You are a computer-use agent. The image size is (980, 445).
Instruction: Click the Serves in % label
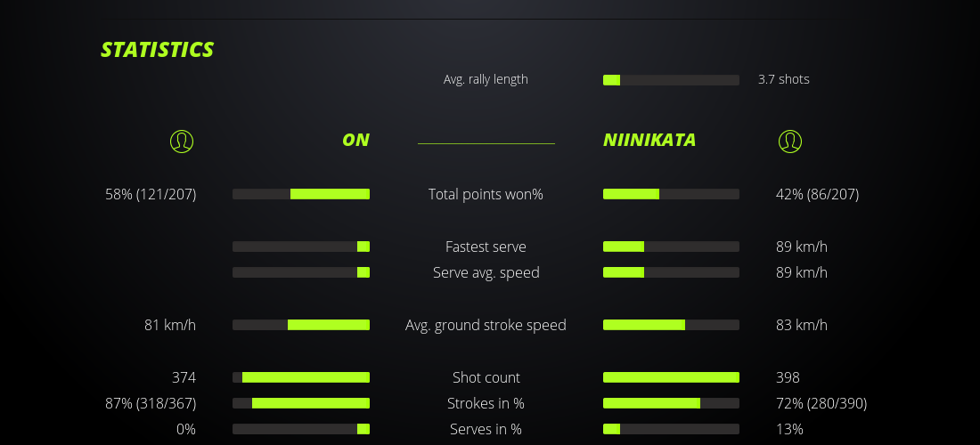click(486, 429)
